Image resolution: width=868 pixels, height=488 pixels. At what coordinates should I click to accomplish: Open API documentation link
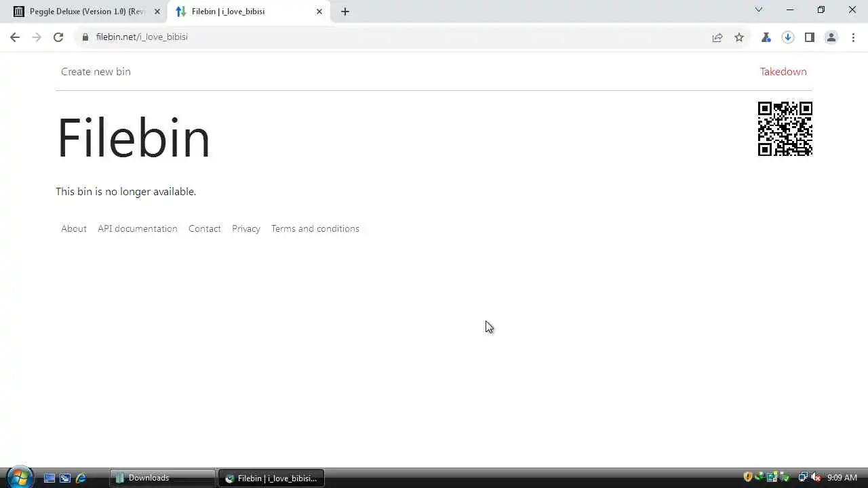click(x=138, y=229)
